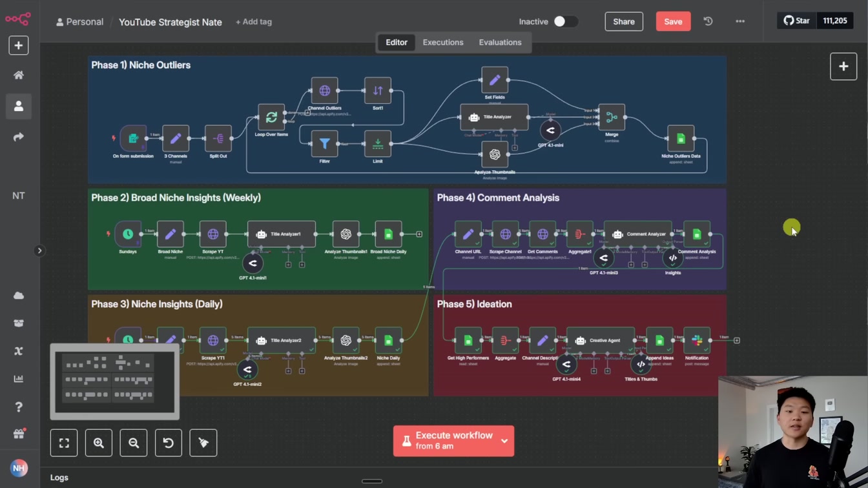Viewport: 868px width, 488px height.
Task: Switch to the Evaluations tab
Action: 500,43
